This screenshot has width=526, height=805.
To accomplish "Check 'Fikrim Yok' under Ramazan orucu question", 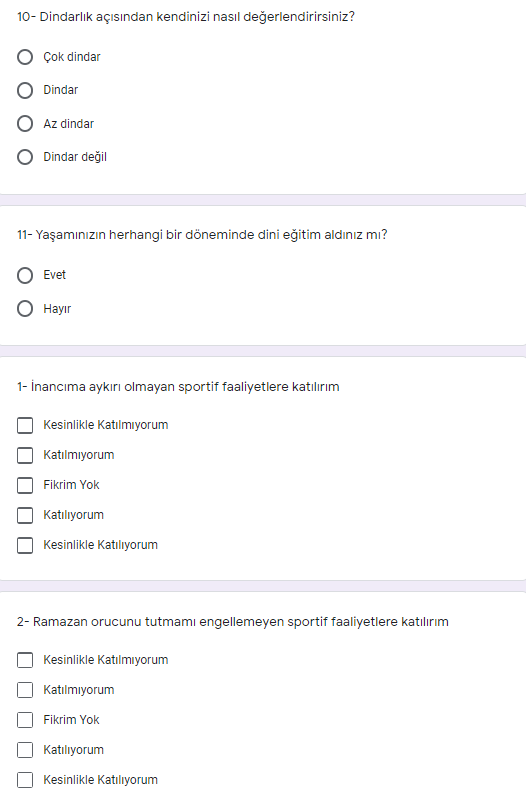I will click(x=25, y=720).
